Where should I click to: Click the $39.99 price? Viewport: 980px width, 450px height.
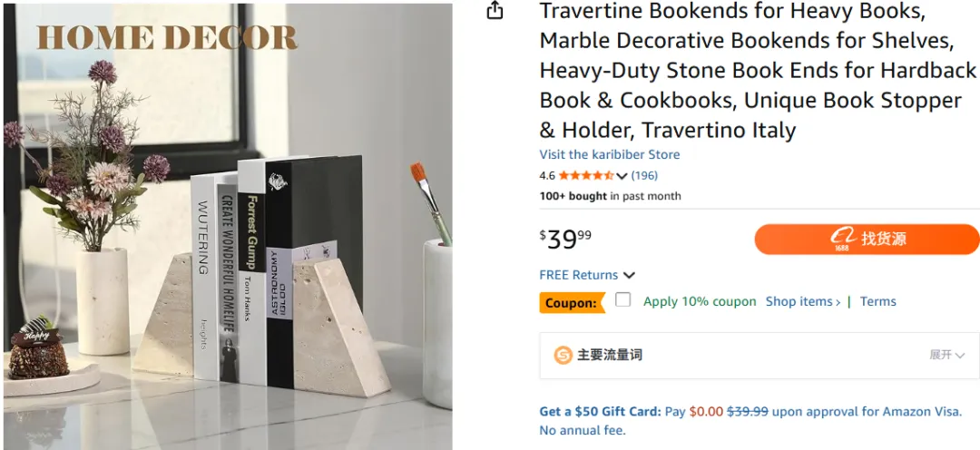point(565,239)
